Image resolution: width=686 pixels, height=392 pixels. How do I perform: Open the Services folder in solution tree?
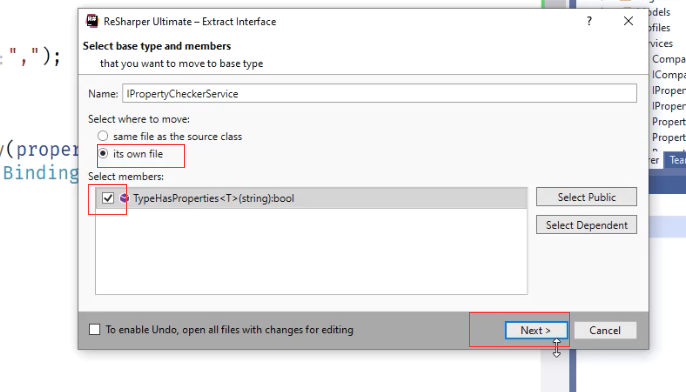[x=661, y=43]
